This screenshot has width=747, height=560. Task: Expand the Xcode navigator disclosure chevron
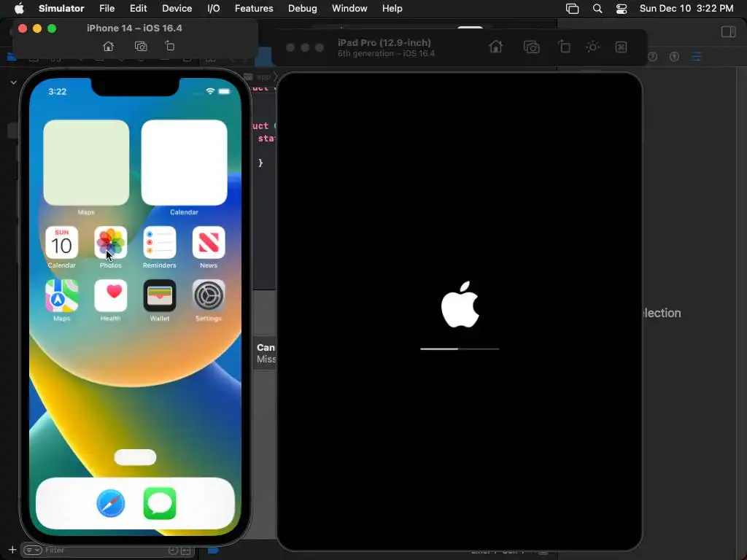pyautogui.click(x=13, y=82)
